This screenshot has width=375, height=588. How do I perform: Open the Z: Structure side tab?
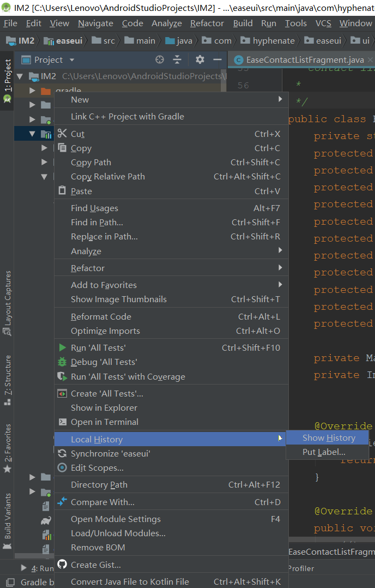coord(7,380)
